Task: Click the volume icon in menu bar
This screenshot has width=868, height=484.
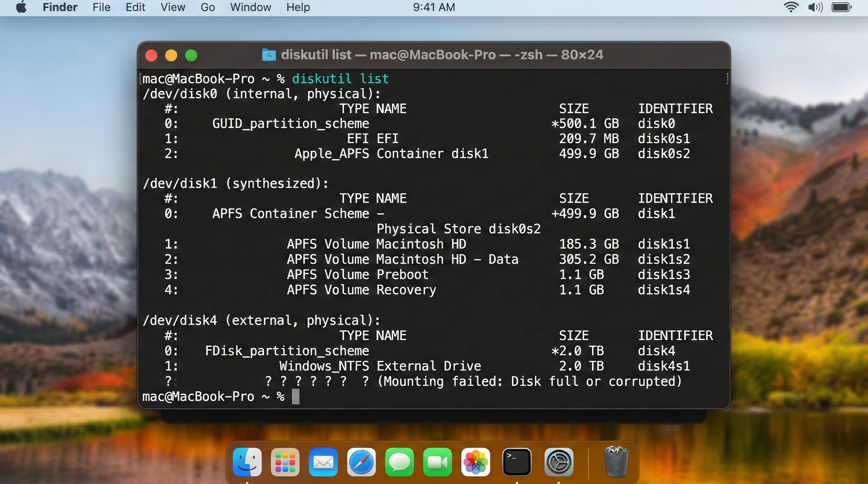Action: pos(815,7)
